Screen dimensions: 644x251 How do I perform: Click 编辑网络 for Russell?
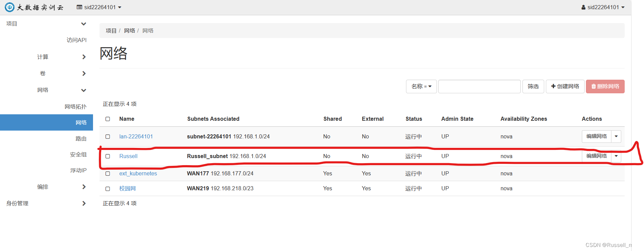click(x=596, y=156)
